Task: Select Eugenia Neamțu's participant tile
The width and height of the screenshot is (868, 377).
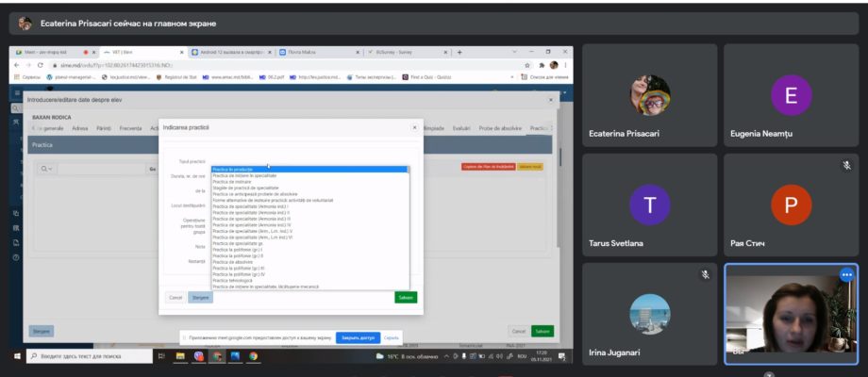Action: (x=791, y=97)
